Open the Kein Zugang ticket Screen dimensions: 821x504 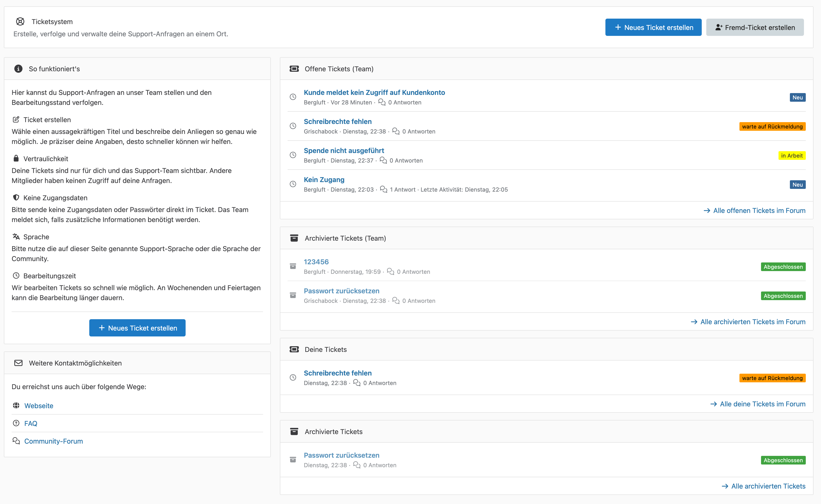pos(324,179)
